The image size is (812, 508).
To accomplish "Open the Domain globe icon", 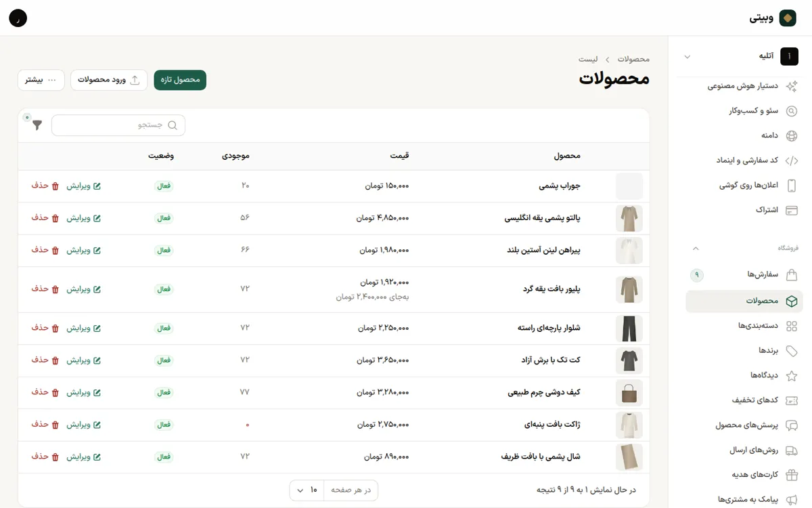I will click(791, 135).
